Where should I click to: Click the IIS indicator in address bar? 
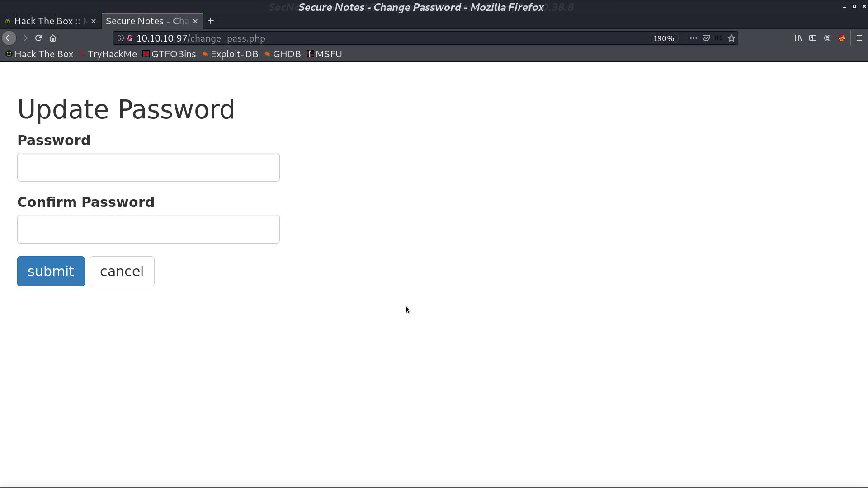(719, 38)
